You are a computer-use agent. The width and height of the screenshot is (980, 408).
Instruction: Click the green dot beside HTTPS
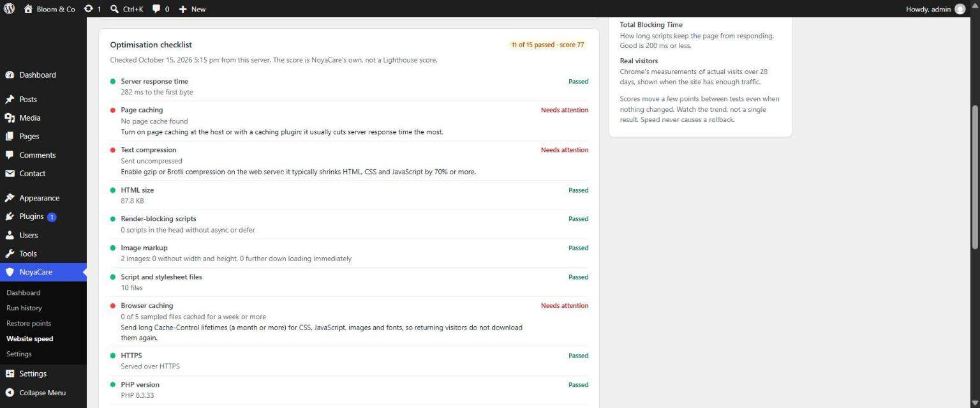coord(113,356)
